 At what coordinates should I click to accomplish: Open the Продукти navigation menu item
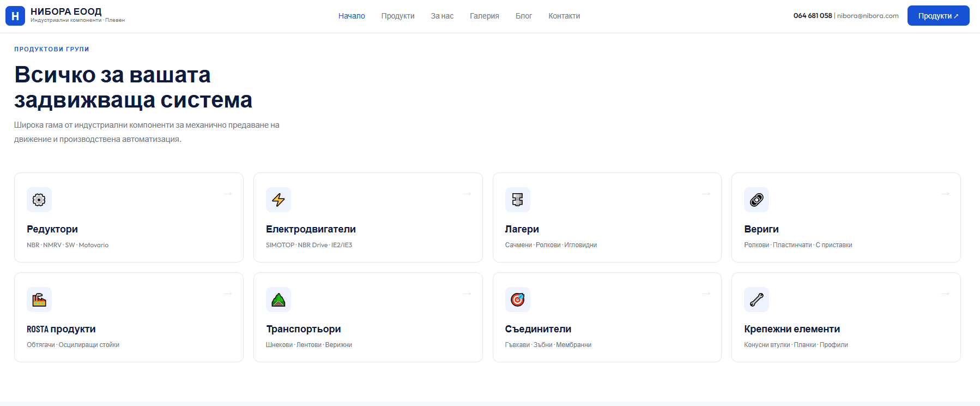click(398, 16)
